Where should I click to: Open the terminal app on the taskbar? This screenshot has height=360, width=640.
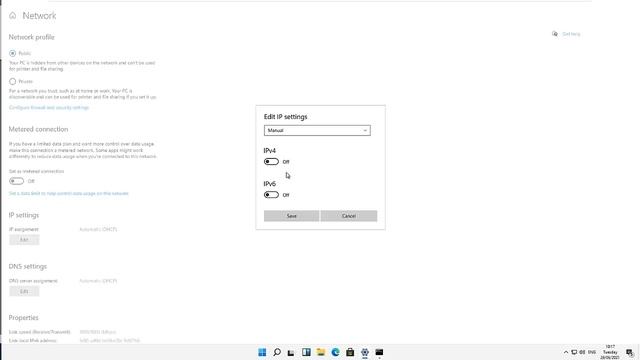pyautogui.click(x=380, y=352)
